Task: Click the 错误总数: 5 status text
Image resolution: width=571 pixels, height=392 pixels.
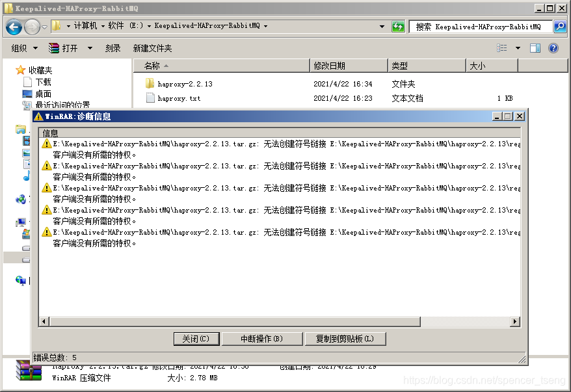Action: [x=55, y=358]
